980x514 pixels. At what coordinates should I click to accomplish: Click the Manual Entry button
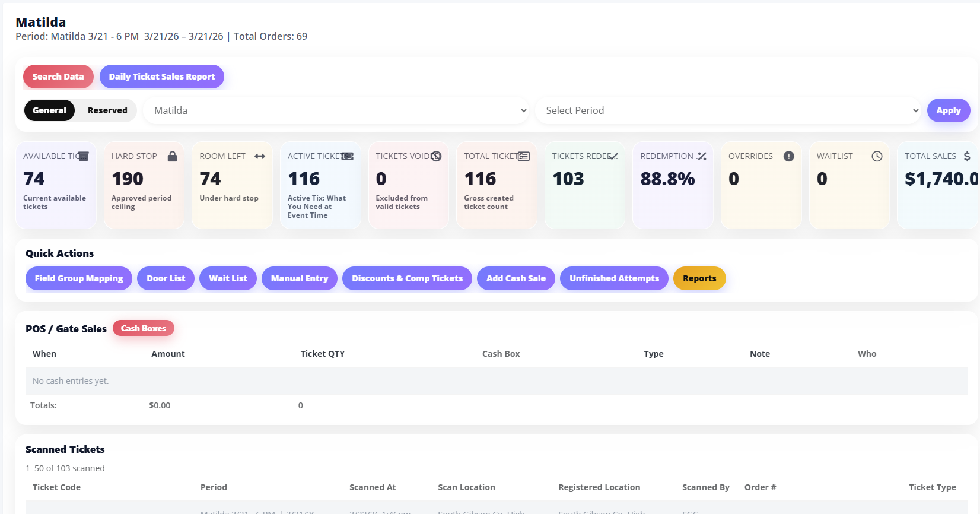[x=300, y=278]
